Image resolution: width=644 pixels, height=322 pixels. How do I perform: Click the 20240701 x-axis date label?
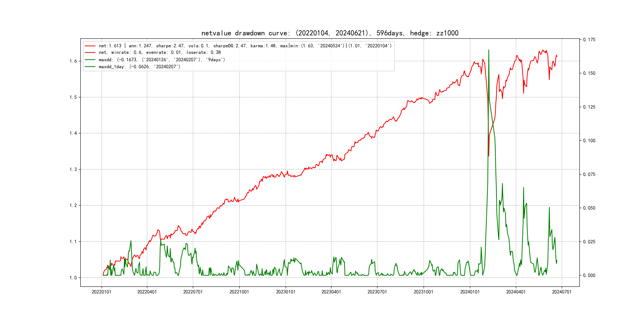pos(562,292)
